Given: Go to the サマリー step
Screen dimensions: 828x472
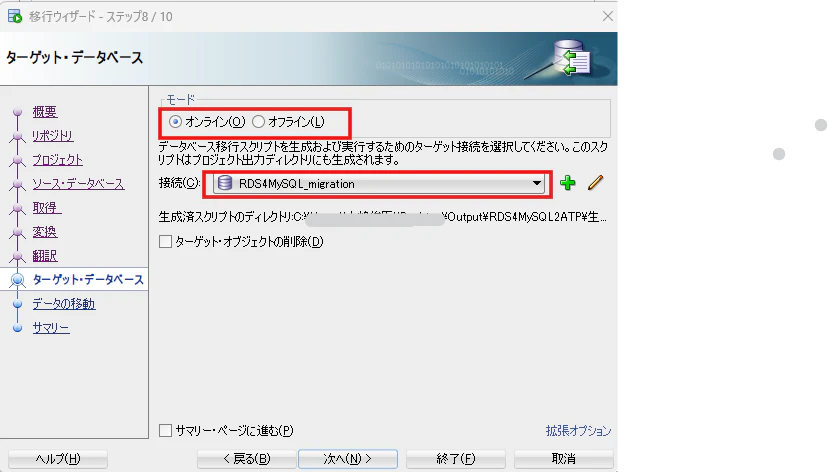Looking at the screenshot, I should coord(51,328).
